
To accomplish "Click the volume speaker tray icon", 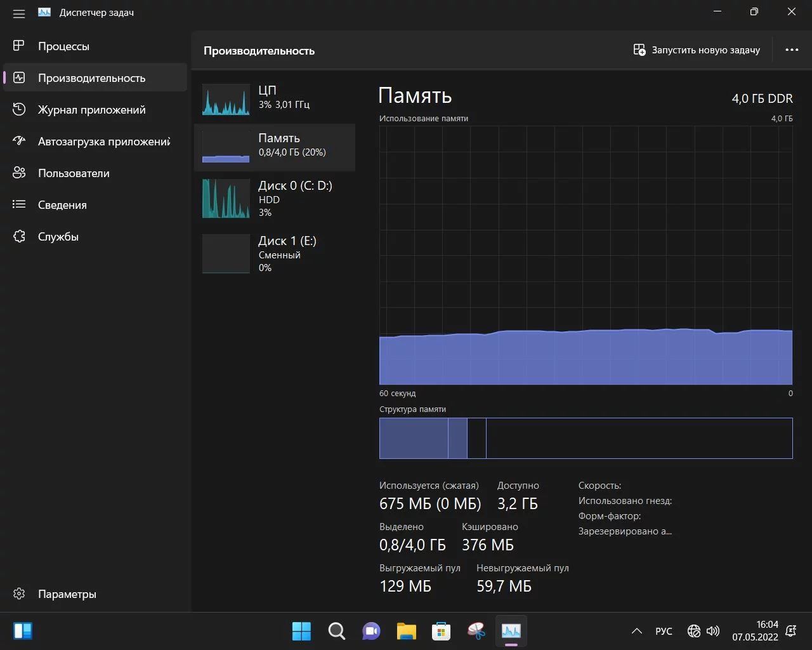I will pyautogui.click(x=713, y=631).
